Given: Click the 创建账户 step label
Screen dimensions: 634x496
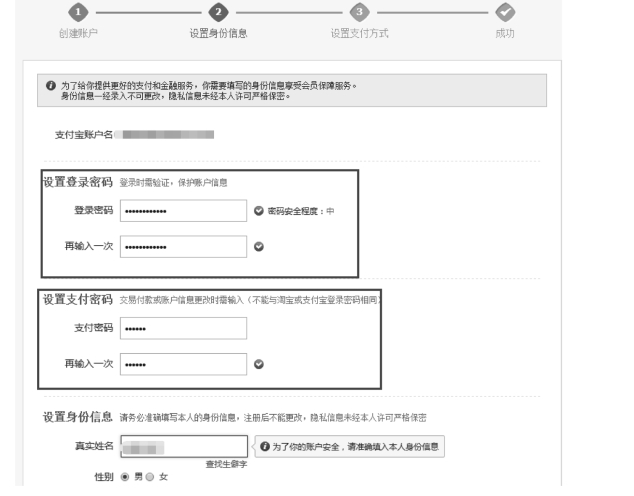Looking at the screenshot, I should coord(78,33).
